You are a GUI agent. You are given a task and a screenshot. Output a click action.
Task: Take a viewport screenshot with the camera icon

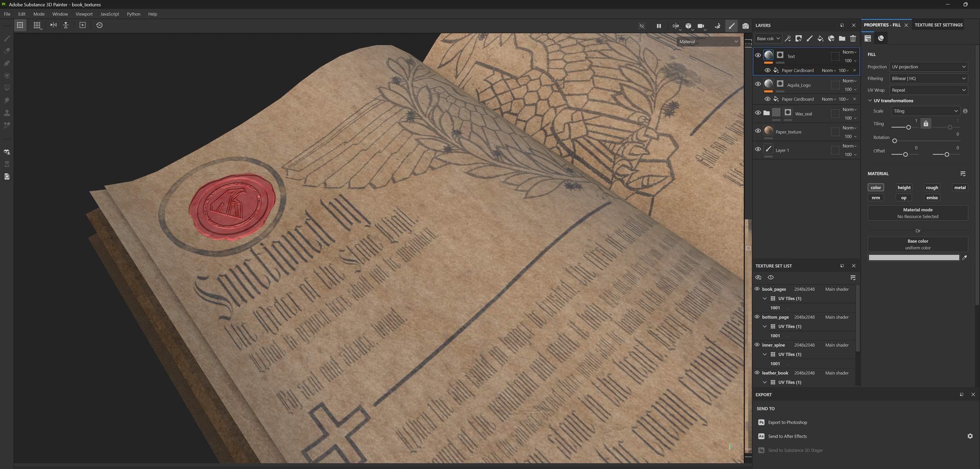tap(745, 26)
